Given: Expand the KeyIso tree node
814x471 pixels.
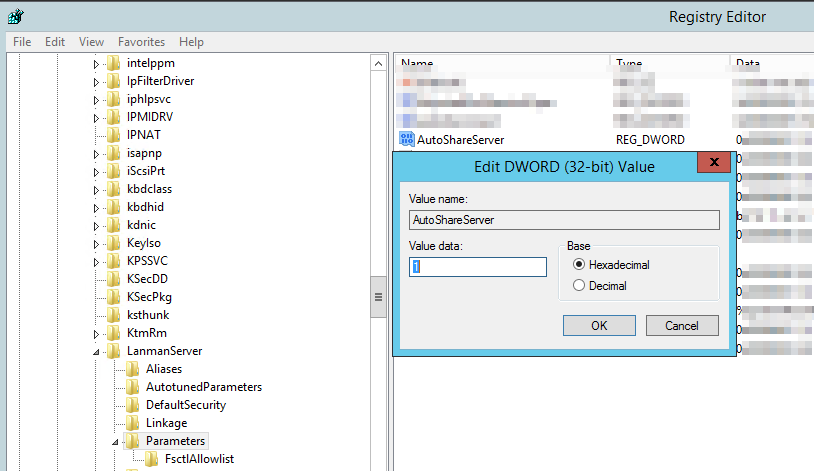Looking at the screenshot, I should point(96,244).
